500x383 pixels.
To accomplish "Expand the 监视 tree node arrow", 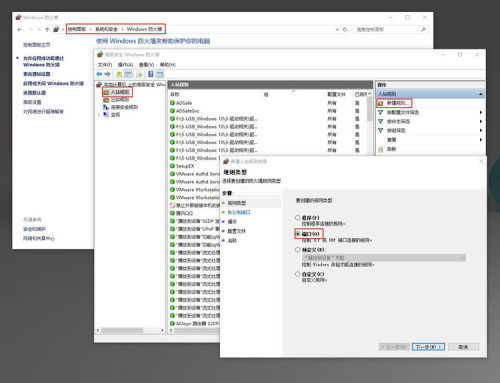I will tap(99, 115).
